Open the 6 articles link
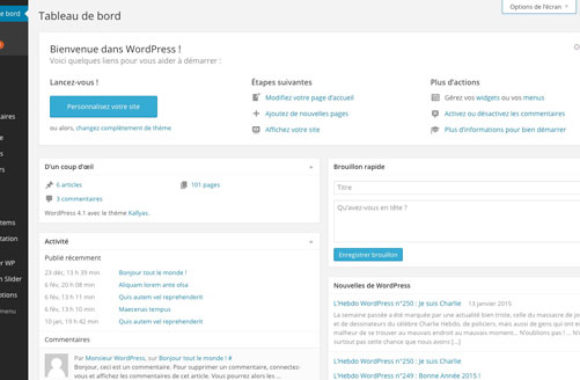Viewport: 580px width, 380px height. [x=69, y=185]
